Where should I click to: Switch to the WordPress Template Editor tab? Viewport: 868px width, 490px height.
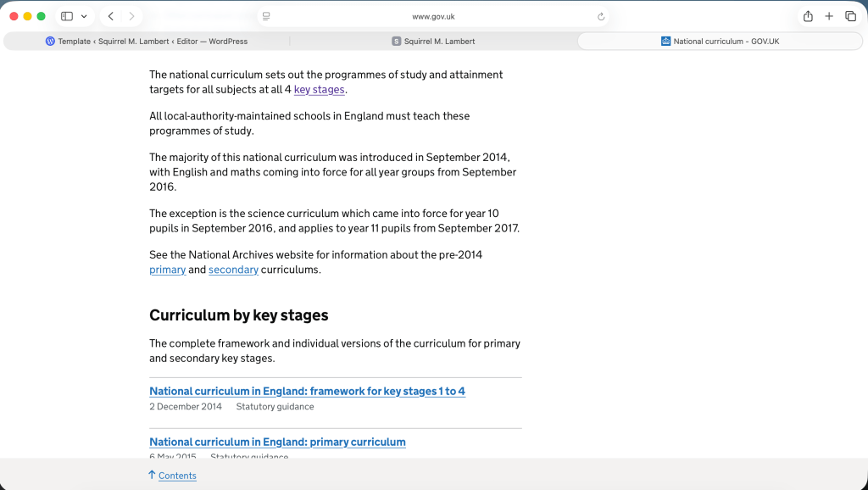(147, 41)
